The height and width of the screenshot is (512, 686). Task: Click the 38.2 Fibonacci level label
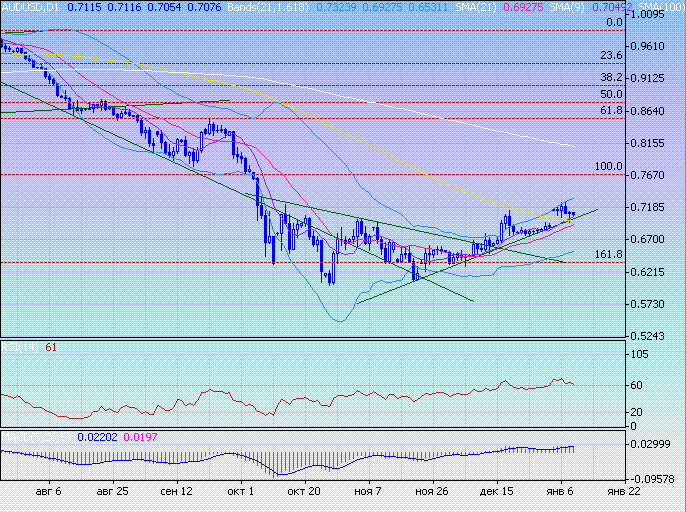tap(612, 77)
